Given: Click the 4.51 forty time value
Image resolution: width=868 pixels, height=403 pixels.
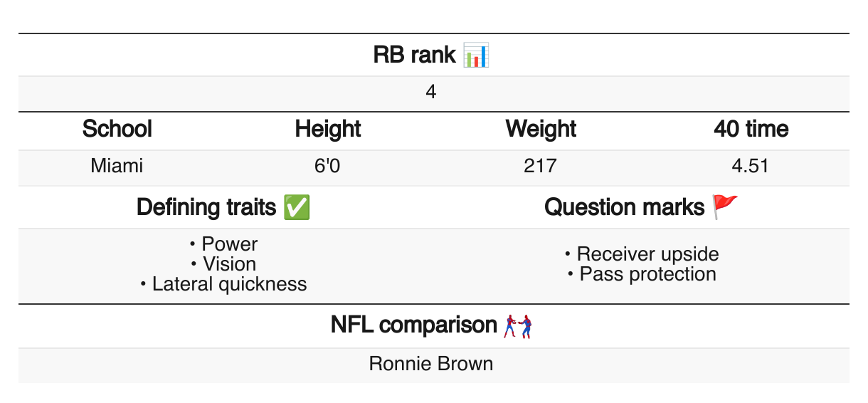Looking at the screenshot, I should tap(751, 167).
